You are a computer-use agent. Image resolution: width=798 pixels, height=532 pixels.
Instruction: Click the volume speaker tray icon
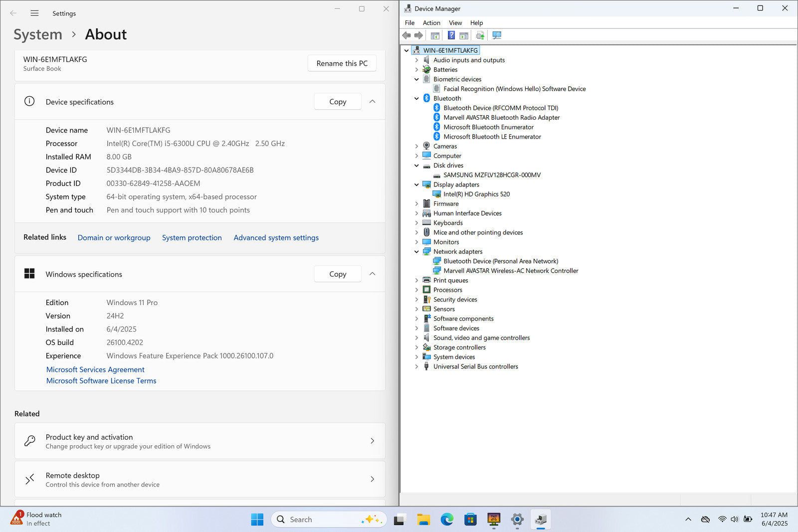point(735,519)
